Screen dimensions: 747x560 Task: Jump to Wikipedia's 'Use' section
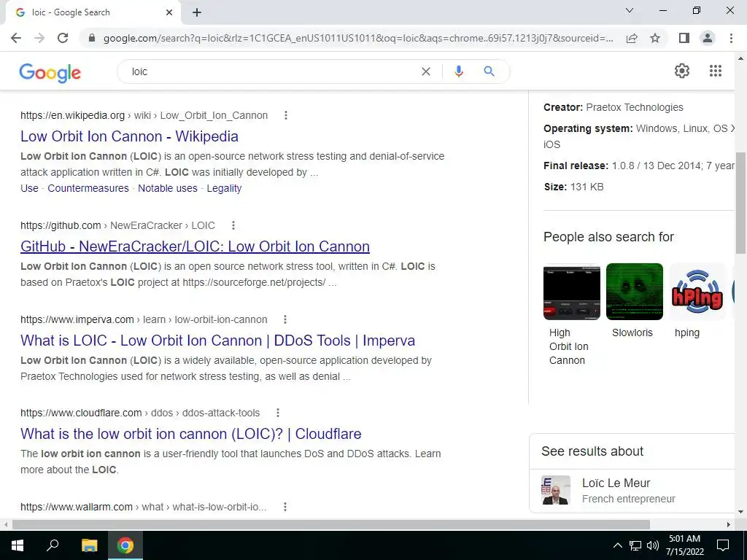pos(29,188)
